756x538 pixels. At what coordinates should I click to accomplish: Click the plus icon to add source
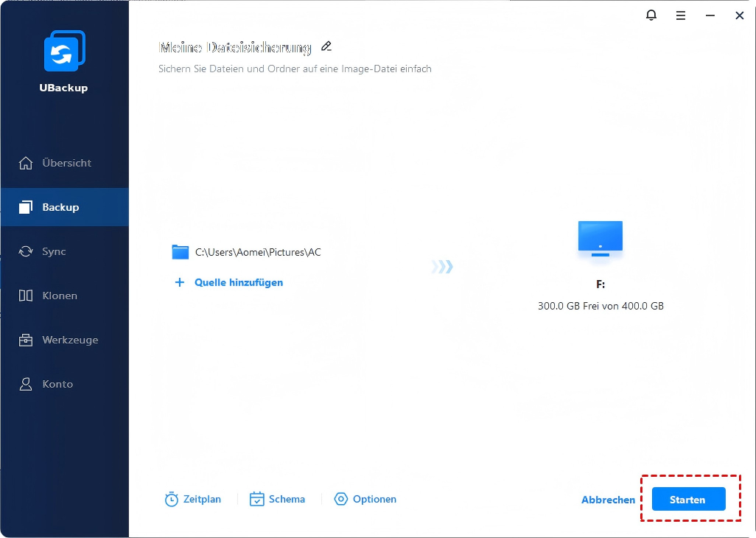tap(179, 282)
